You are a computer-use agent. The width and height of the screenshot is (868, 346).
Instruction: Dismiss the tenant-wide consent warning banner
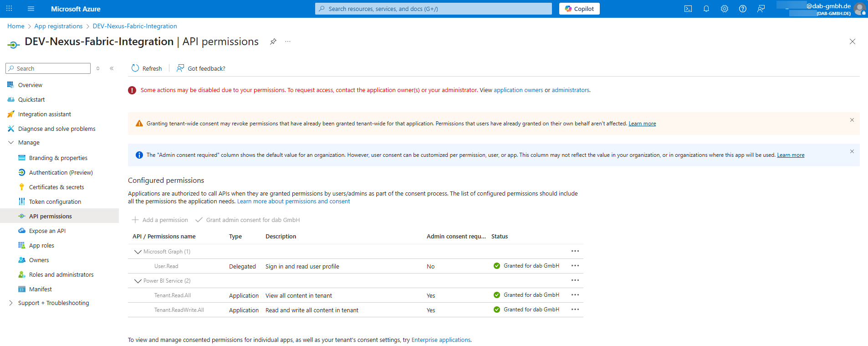[852, 120]
